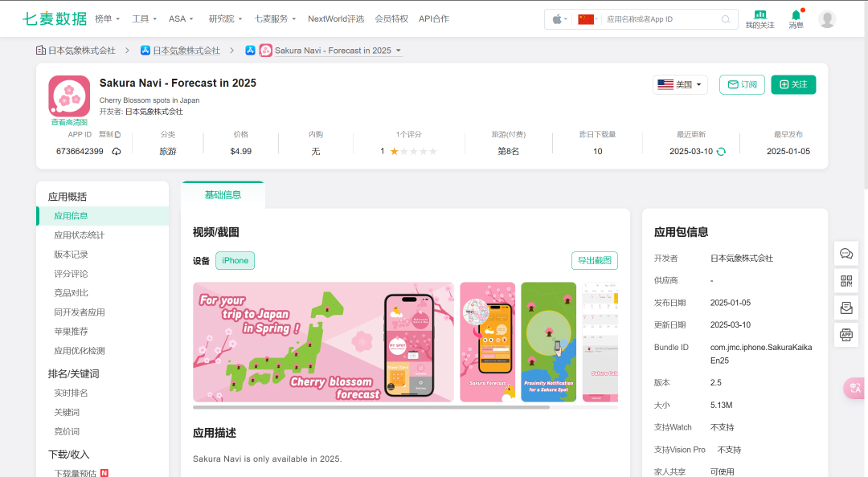Click the one-star rating stars
The height and width of the screenshot is (477, 868).
pos(414,151)
